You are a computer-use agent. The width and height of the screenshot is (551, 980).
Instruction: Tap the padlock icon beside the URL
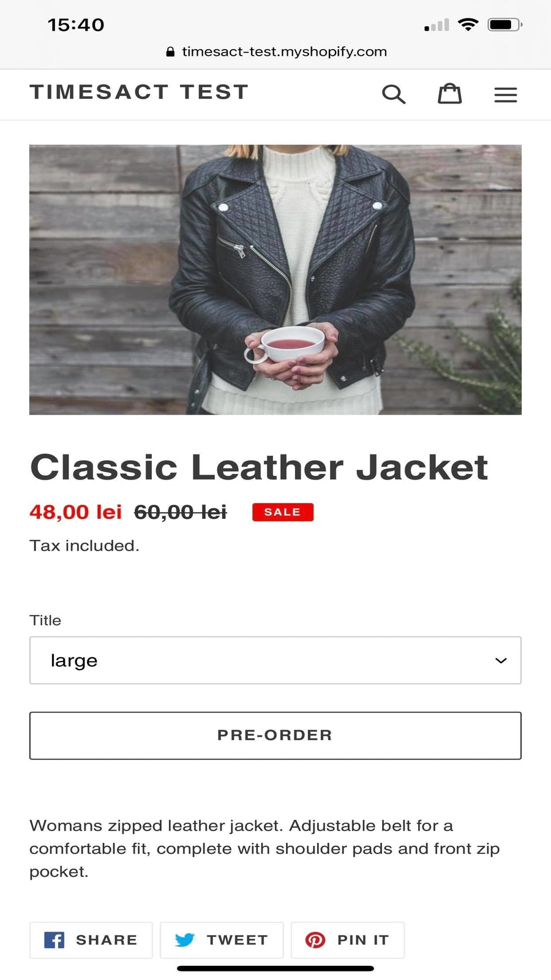(170, 52)
